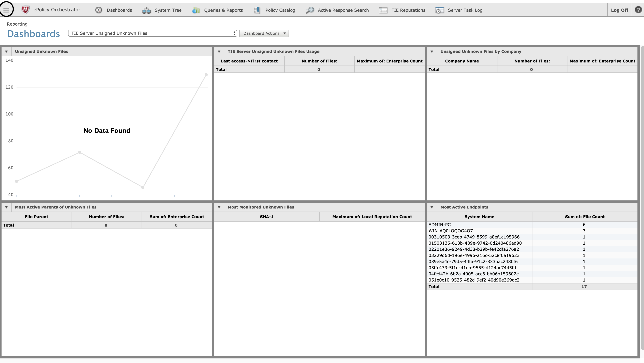The image size is (644, 363).
Task: Open the Dashboard Actions menu
Action: point(264,33)
